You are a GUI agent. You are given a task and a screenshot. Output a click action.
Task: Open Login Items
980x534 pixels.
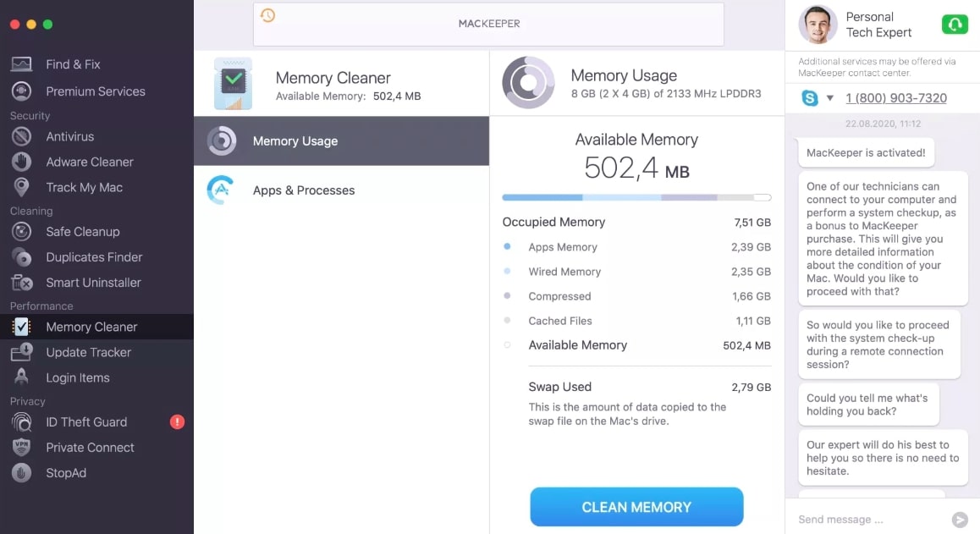(x=78, y=377)
